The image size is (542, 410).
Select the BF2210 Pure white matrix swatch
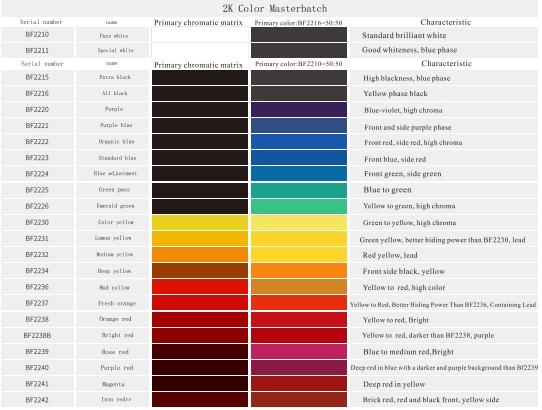[200, 35]
